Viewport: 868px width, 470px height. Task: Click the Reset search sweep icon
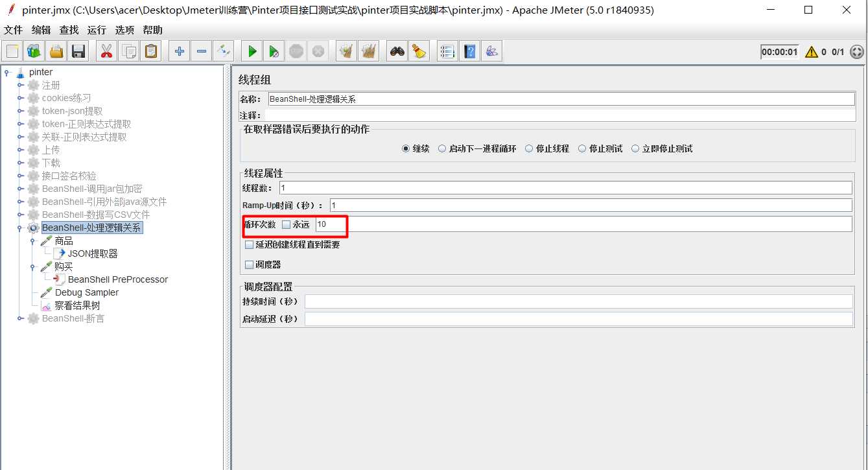pyautogui.click(x=419, y=51)
